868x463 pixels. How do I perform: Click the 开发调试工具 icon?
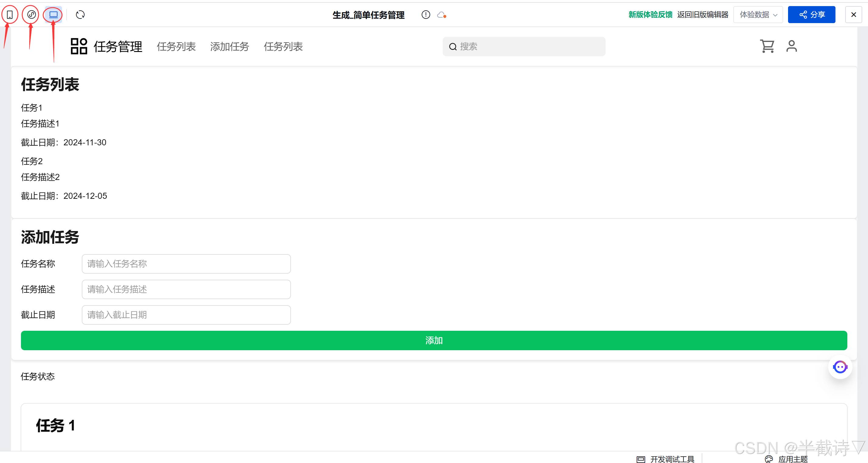(x=641, y=459)
